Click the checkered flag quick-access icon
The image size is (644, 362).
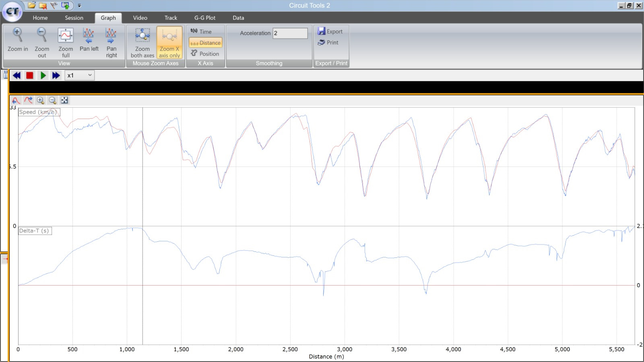pos(54,6)
